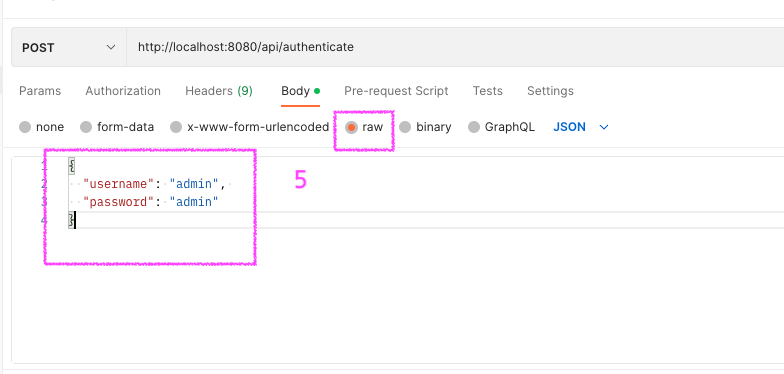Switch to the Params tab
The image size is (784, 374).
pos(40,91)
